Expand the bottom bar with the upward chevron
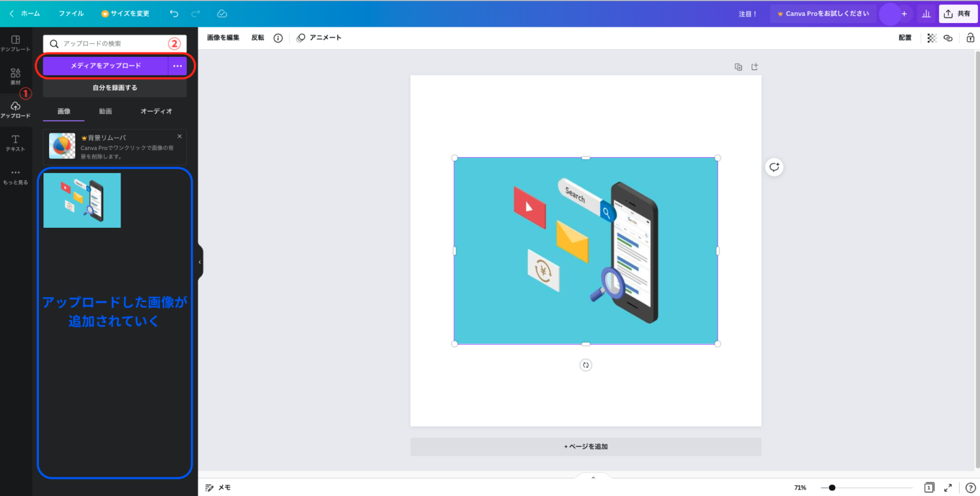Screen dimensions: 980x496 click(593, 477)
